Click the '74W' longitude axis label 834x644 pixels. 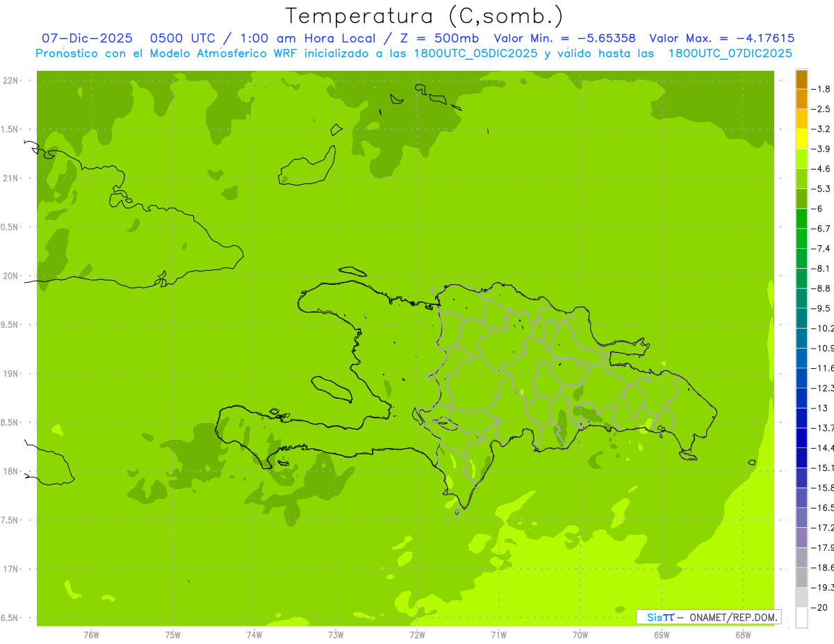click(254, 634)
